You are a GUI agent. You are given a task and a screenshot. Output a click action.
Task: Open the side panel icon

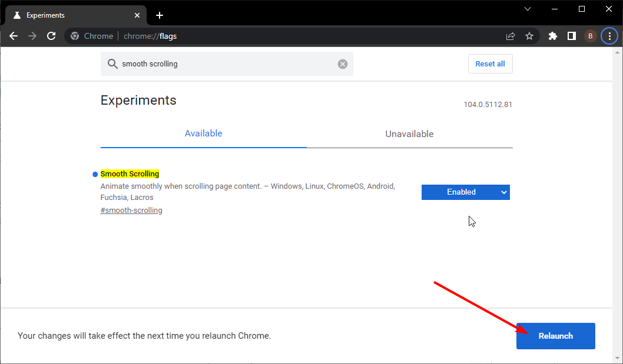[x=572, y=36]
